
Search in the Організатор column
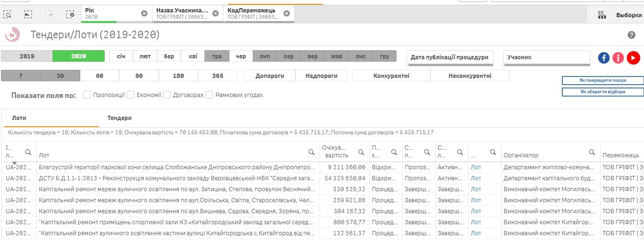[x=592, y=152]
